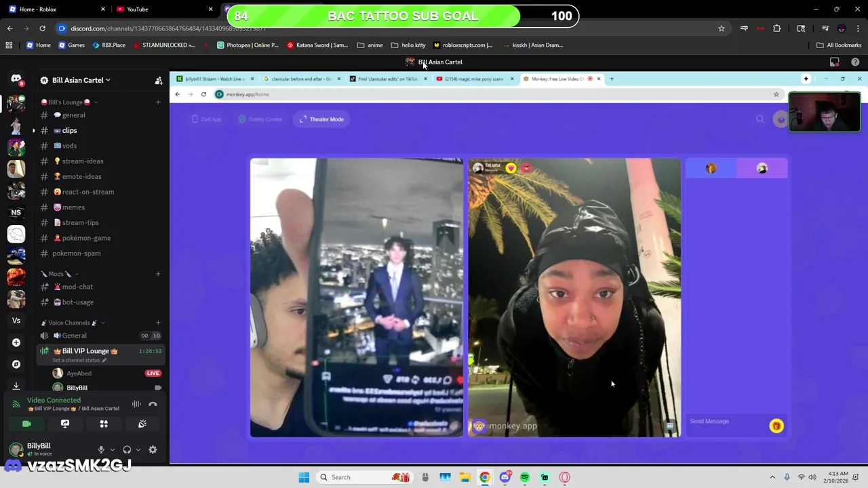868x488 pixels.
Task: Create channel in Voice Channels category
Action: coord(158,323)
